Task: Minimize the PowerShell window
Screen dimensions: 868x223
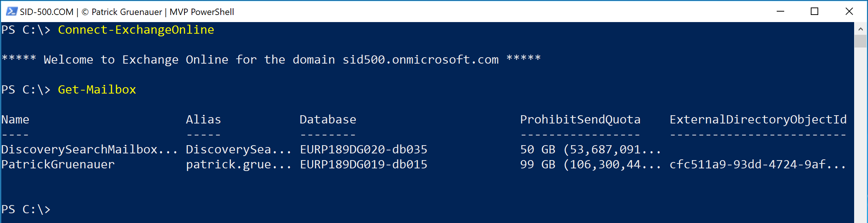Action: (x=780, y=12)
